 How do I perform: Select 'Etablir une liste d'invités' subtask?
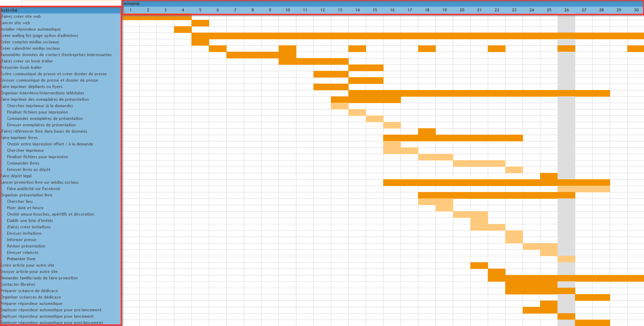coord(61,221)
